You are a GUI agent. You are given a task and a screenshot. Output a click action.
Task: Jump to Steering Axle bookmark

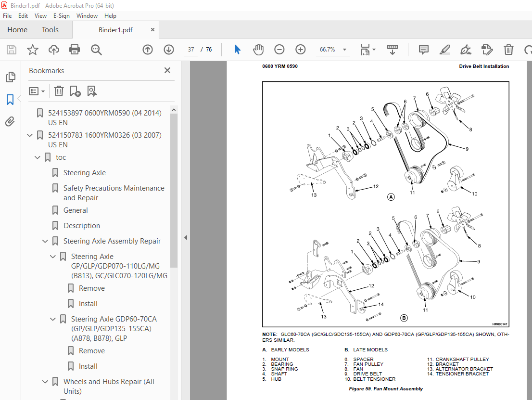tap(85, 172)
